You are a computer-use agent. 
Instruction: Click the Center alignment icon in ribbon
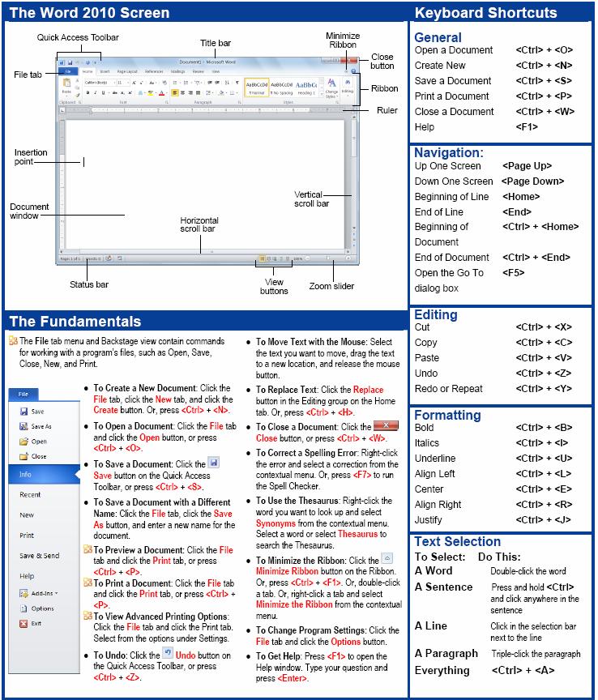coord(182,93)
